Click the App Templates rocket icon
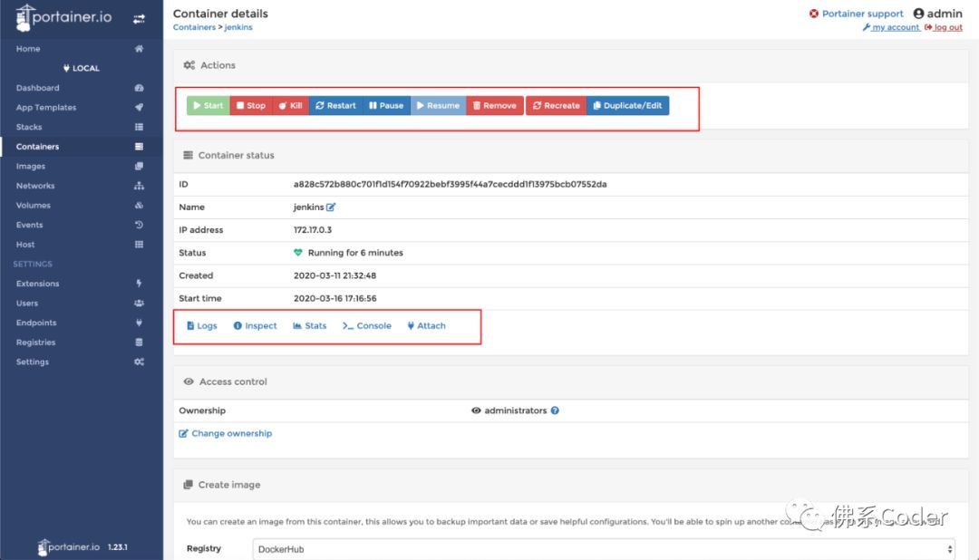 click(139, 108)
